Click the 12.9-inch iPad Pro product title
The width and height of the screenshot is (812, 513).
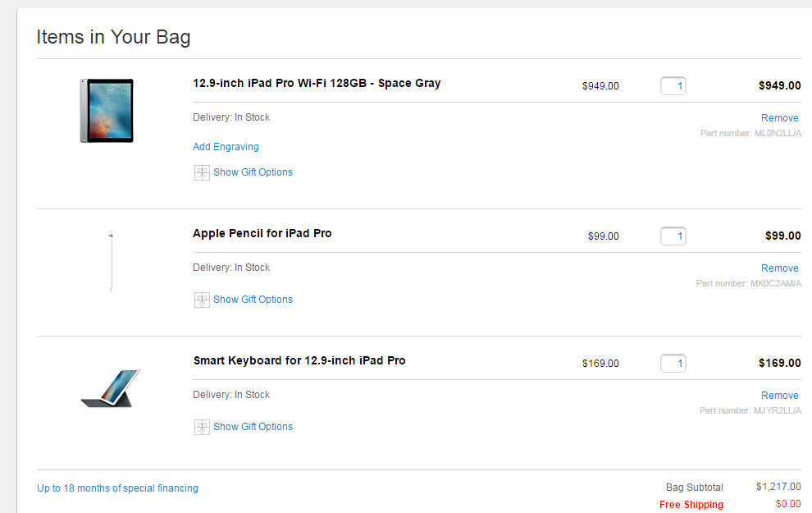click(x=317, y=83)
